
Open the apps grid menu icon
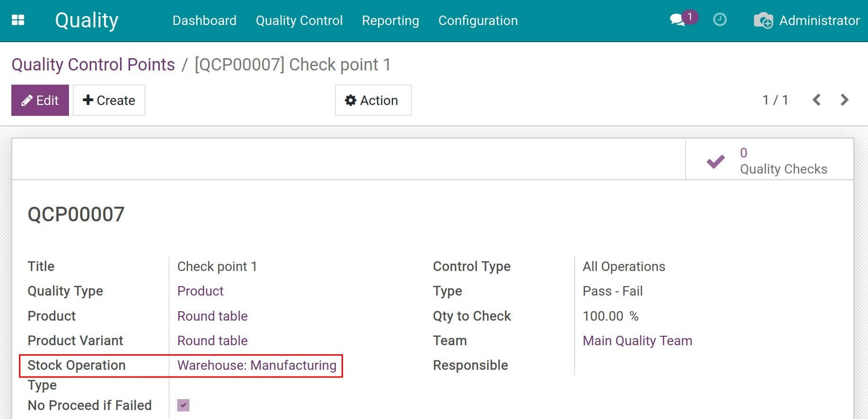pyautogui.click(x=18, y=20)
